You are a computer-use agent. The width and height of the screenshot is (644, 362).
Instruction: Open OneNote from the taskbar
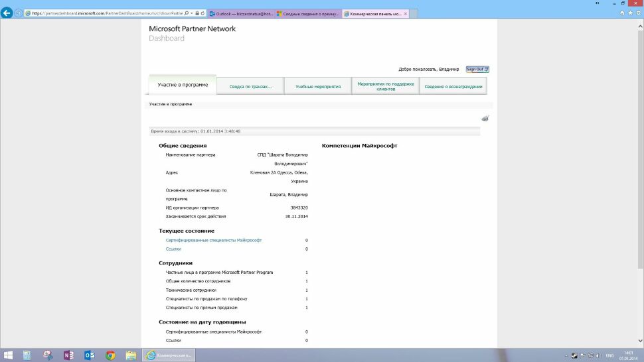pos(68,355)
